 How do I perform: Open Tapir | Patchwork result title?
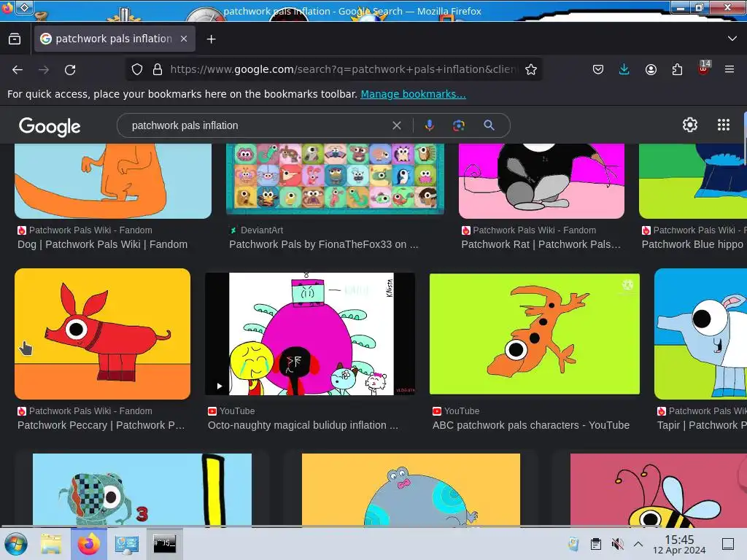(x=702, y=425)
